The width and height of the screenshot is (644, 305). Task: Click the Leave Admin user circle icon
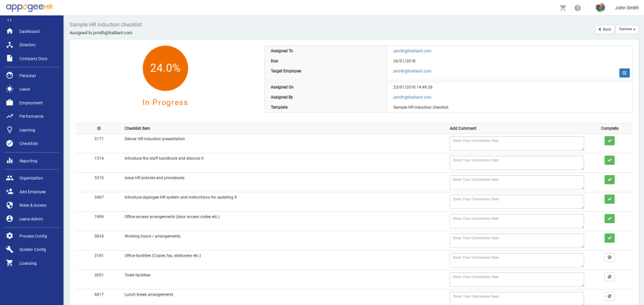10,219
